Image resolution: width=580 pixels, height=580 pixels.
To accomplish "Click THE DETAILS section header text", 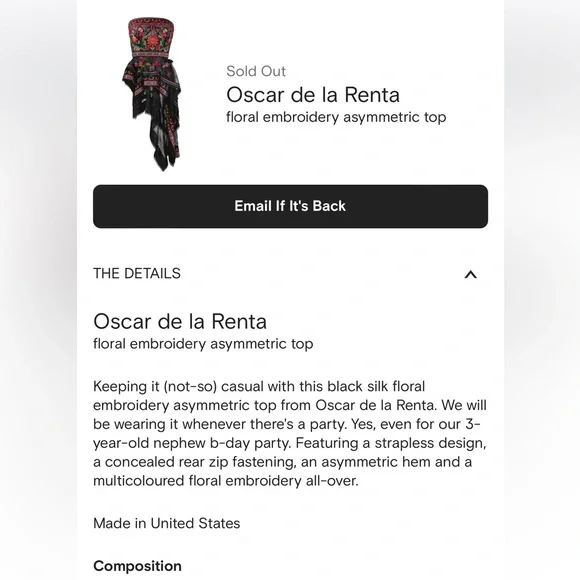I will pyautogui.click(x=137, y=274).
